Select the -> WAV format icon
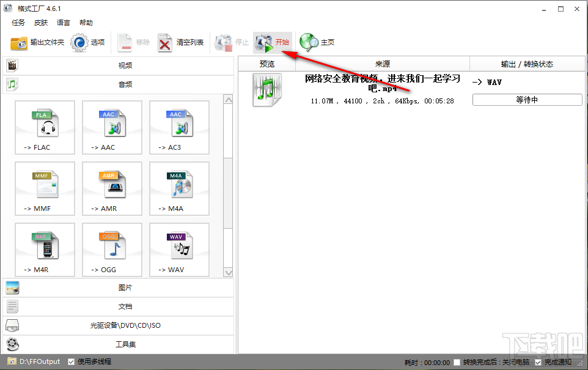 tap(179, 250)
